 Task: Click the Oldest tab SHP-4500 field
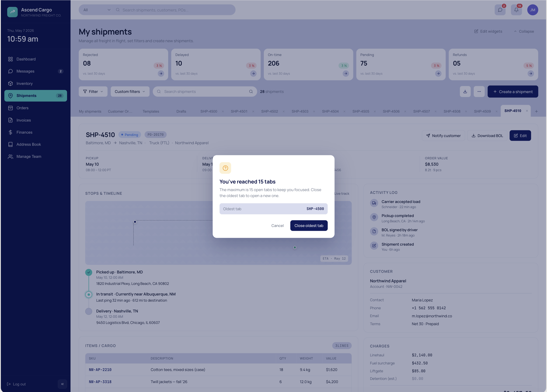click(x=273, y=209)
